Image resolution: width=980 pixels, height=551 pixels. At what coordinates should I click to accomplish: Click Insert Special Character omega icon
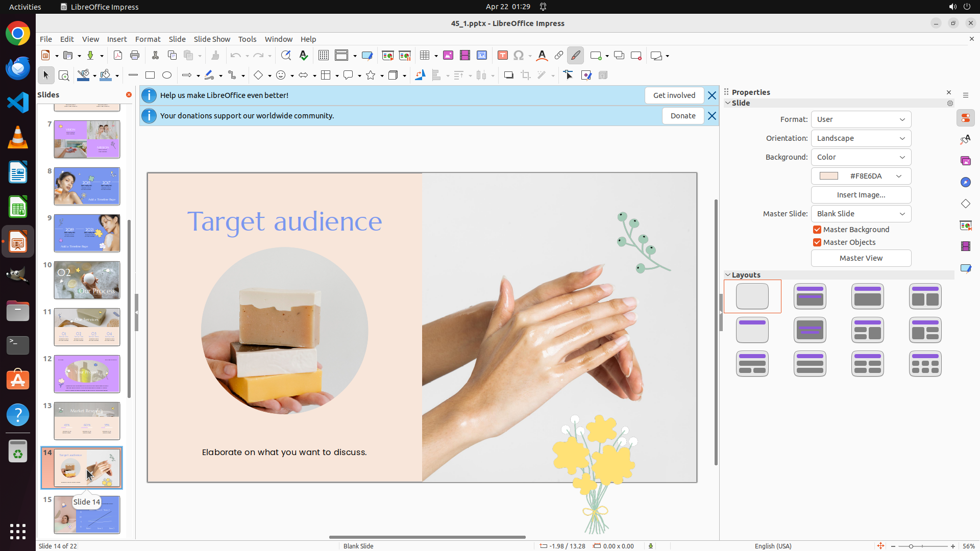[x=519, y=56]
